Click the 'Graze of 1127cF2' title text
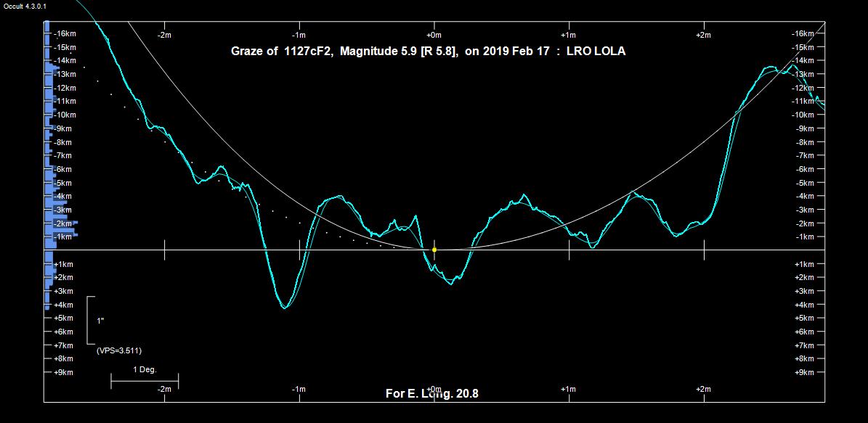The width and height of the screenshot is (868, 423). 281,52
